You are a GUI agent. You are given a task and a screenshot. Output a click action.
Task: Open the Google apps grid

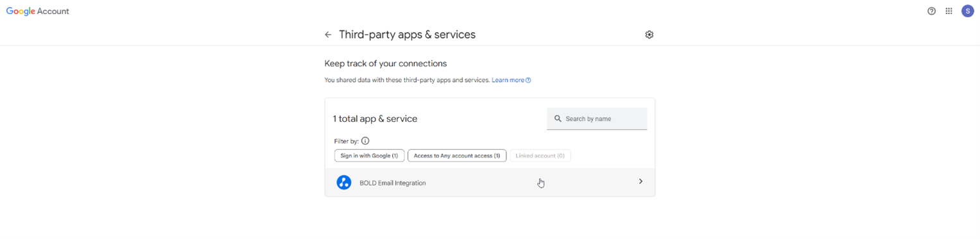tap(949, 11)
